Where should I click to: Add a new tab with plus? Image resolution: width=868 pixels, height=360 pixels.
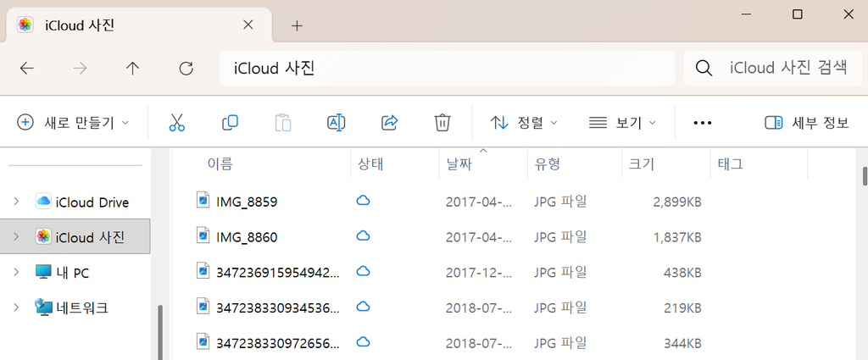point(298,25)
